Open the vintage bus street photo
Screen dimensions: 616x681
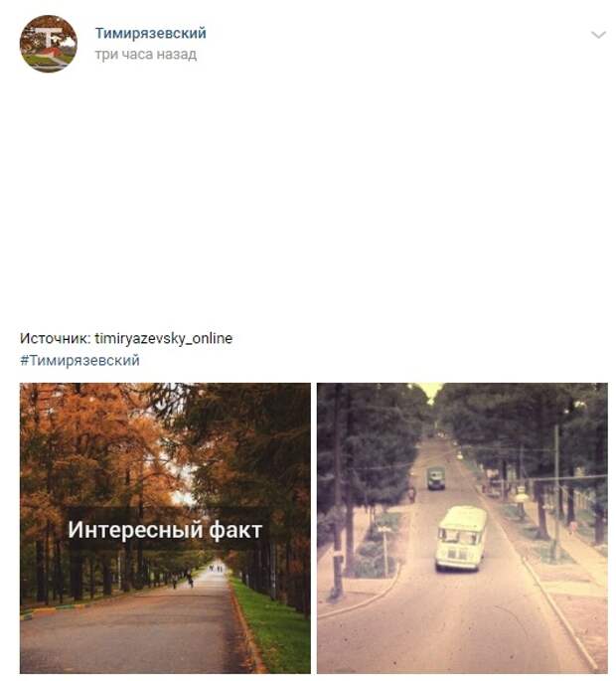point(462,528)
